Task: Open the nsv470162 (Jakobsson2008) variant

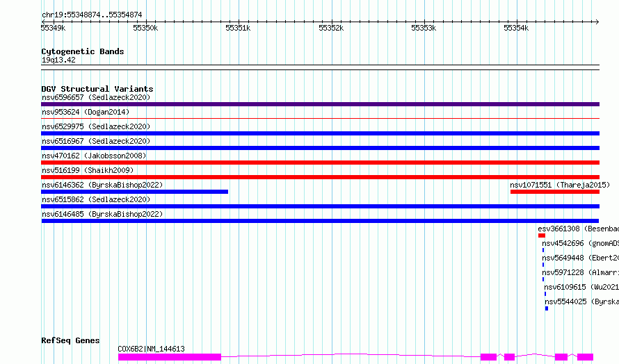Action: pos(94,156)
